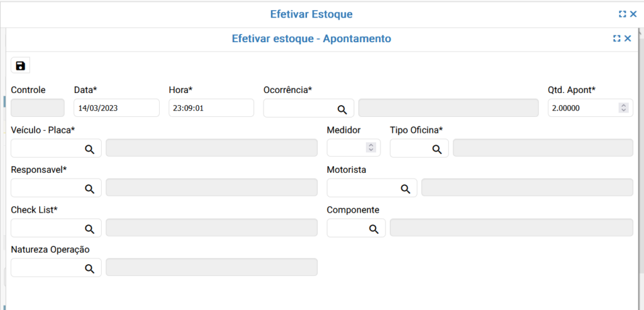This screenshot has width=644, height=310.
Task: Click into the Data field
Action: click(116, 108)
